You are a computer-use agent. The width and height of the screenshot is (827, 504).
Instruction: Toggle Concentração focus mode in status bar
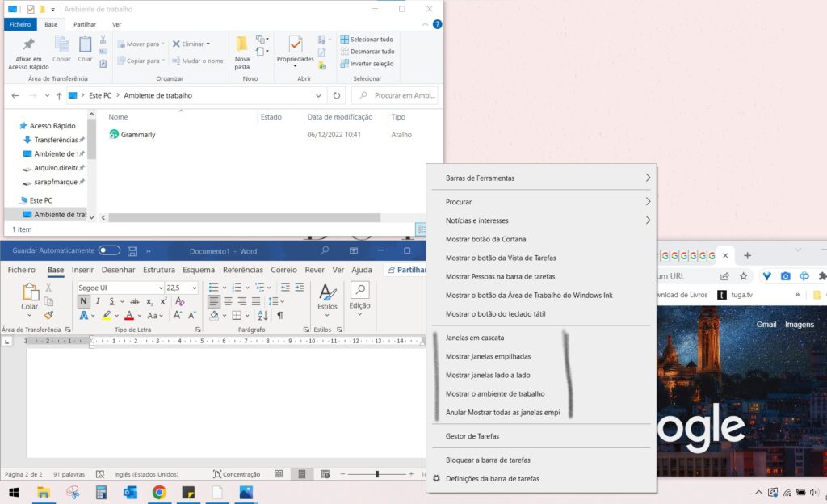click(237, 474)
